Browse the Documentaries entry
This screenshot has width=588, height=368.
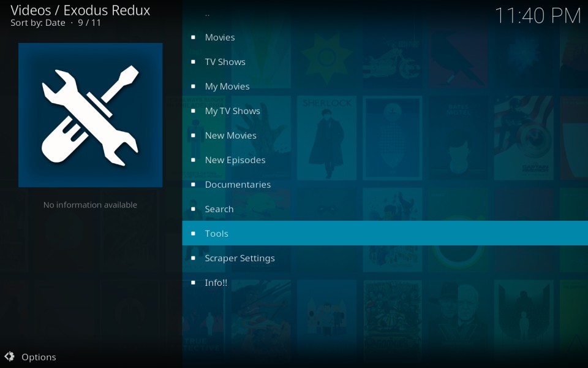[385, 185]
